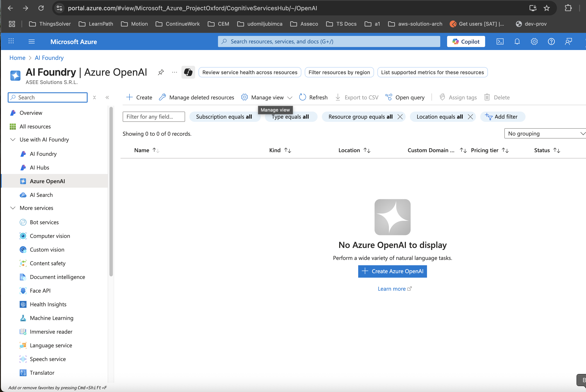This screenshot has height=392, width=586.
Task: Click Open query in toolbar
Action: click(405, 97)
